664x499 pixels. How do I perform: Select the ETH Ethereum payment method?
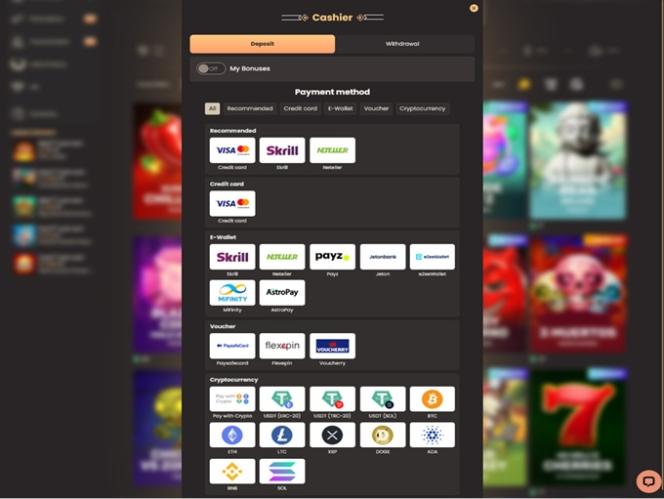[x=232, y=435]
